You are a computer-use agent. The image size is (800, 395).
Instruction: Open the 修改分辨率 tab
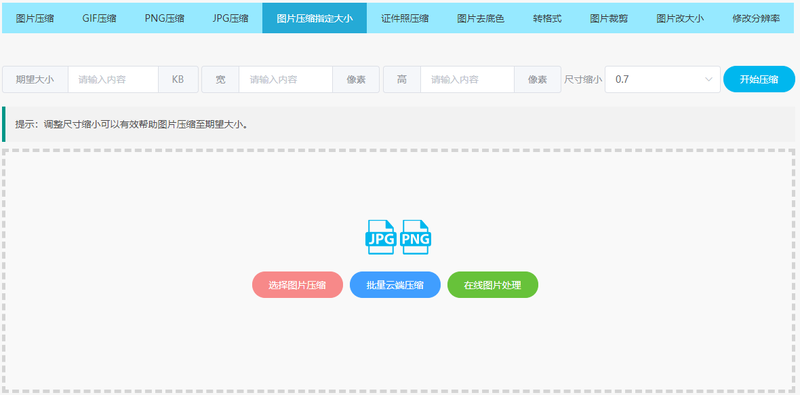pos(756,19)
